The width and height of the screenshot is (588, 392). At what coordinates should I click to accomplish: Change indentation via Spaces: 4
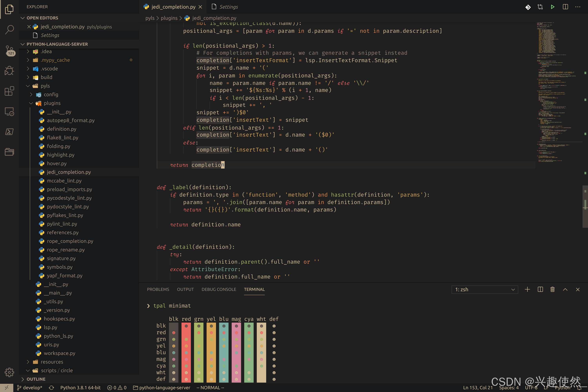[509, 387]
